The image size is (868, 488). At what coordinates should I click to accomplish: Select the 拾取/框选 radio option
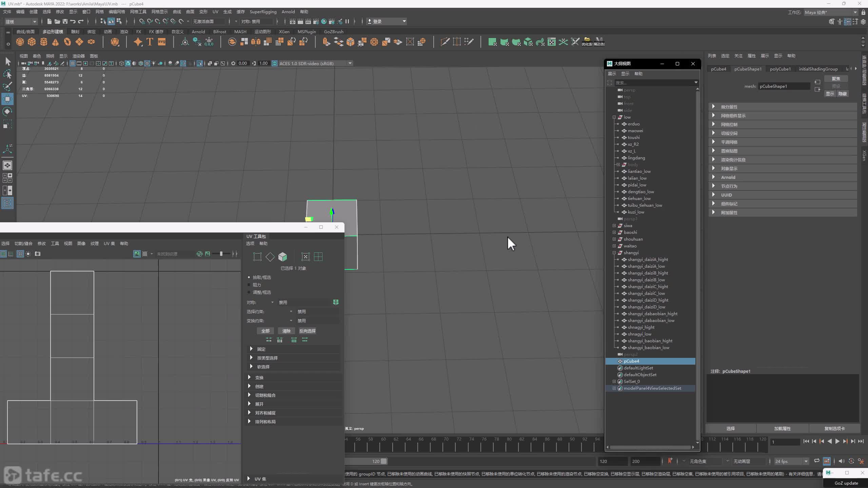click(x=249, y=277)
